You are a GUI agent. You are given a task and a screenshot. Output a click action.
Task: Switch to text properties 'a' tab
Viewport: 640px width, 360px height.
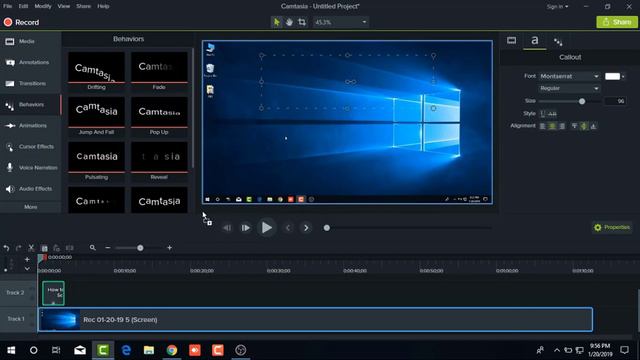coord(535,40)
